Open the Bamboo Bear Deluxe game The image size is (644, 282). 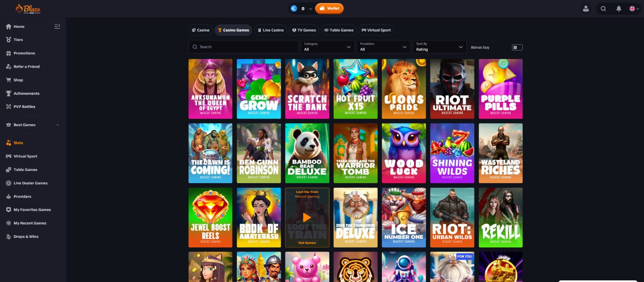307,153
